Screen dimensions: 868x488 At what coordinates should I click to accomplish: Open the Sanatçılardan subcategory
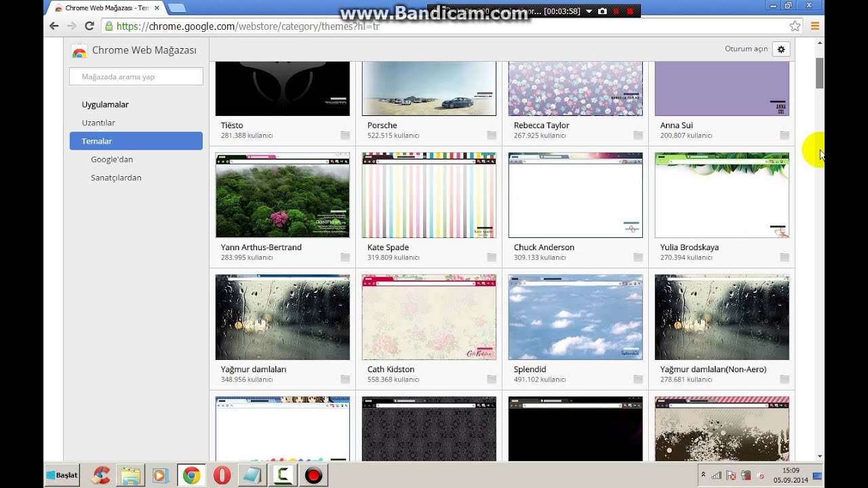coord(116,178)
